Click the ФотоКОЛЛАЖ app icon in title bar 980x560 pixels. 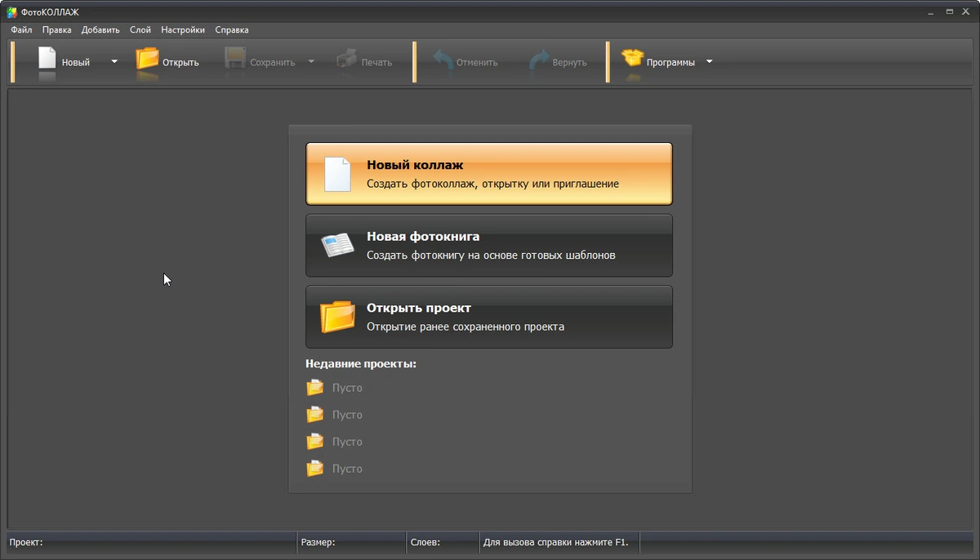(12, 12)
